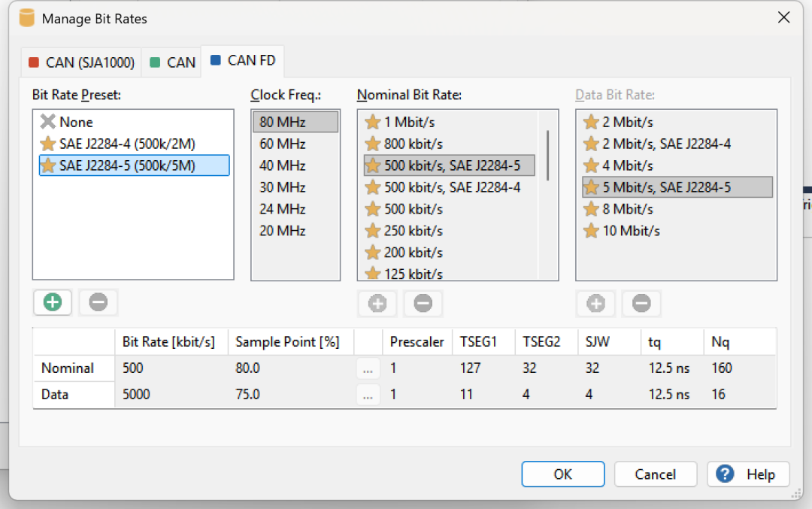Close the Manage Bit Rates dialog
The height and width of the screenshot is (509, 812).
click(783, 17)
